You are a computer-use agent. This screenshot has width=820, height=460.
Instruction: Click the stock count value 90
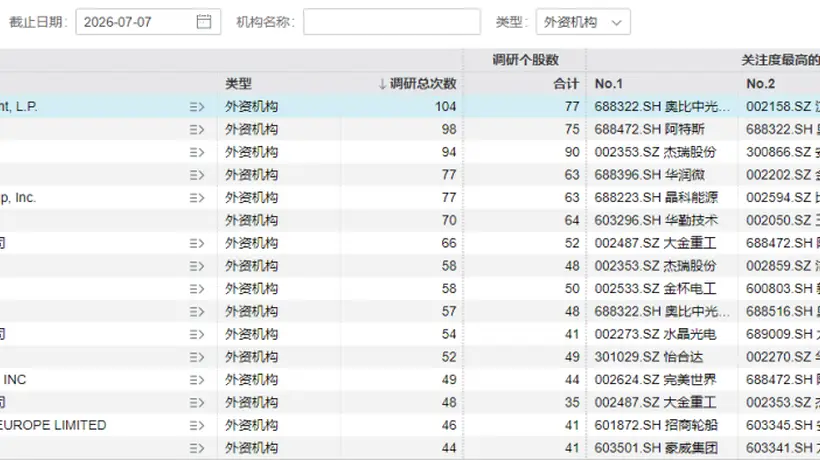point(572,152)
